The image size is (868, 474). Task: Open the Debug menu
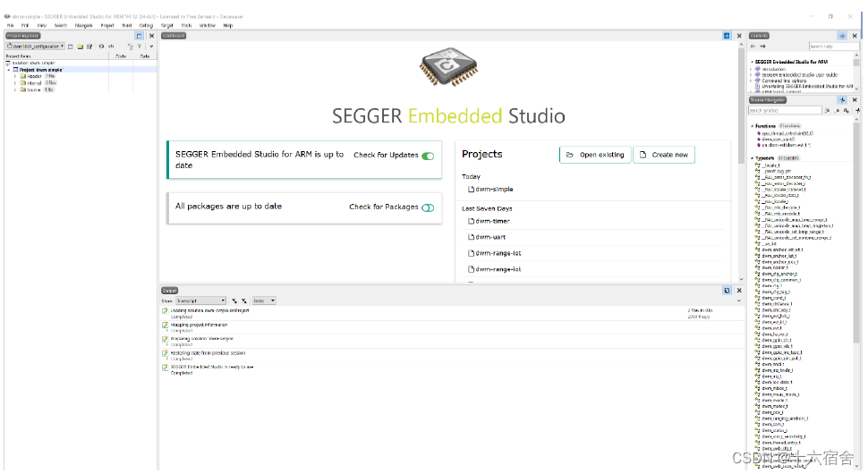pos(146,25)
